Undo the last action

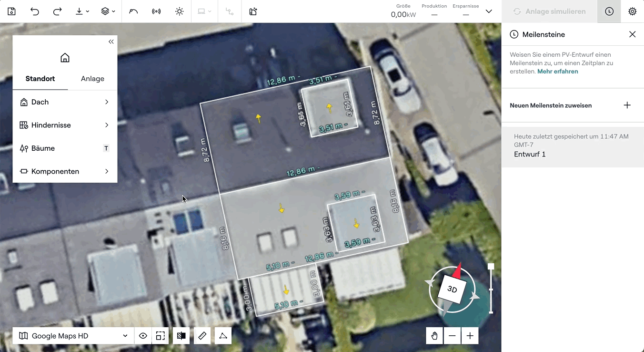(35, 11)
